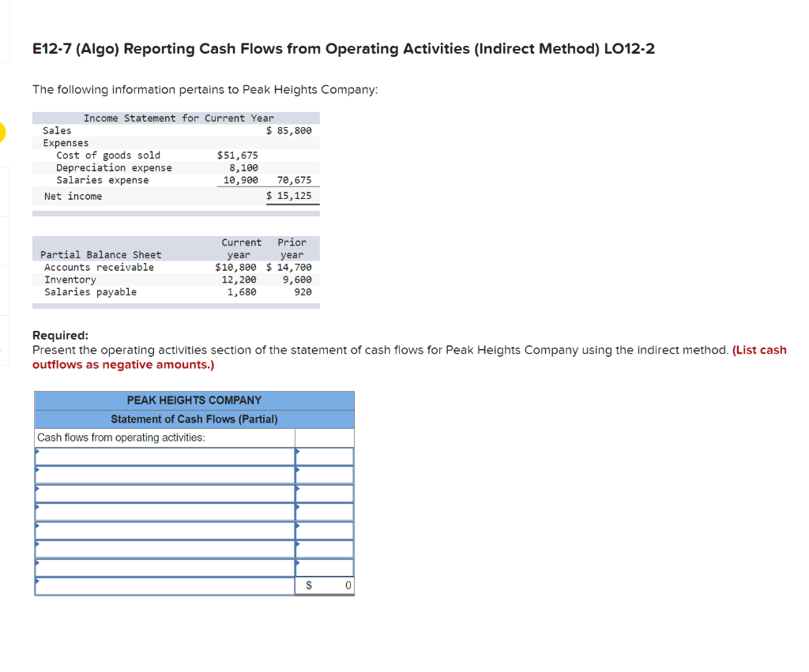Select the fourth row amount field
The width and height of the screenshot is (809, 672).
click(324, 512)
